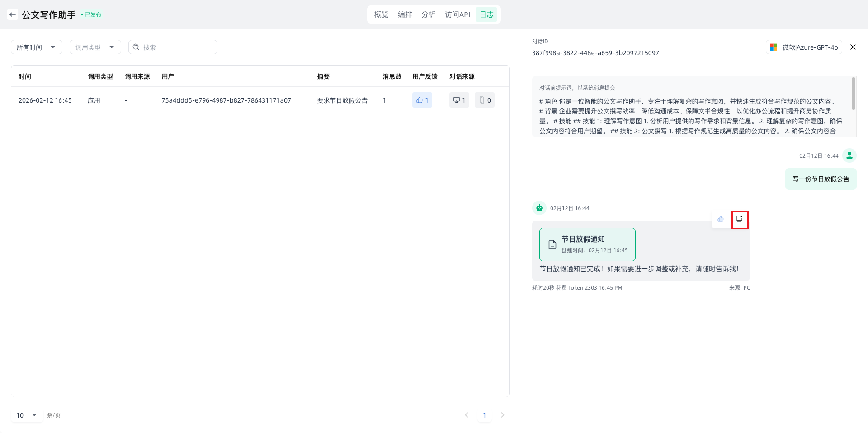Open the 分析 tab

click(x=428, y=14)
